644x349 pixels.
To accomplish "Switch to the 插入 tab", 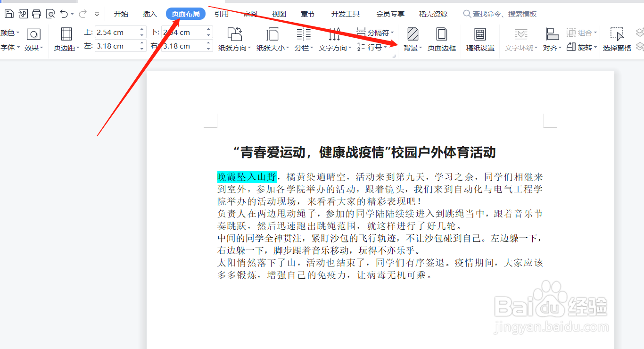I will pyautogui.click(x=150, y=14).
